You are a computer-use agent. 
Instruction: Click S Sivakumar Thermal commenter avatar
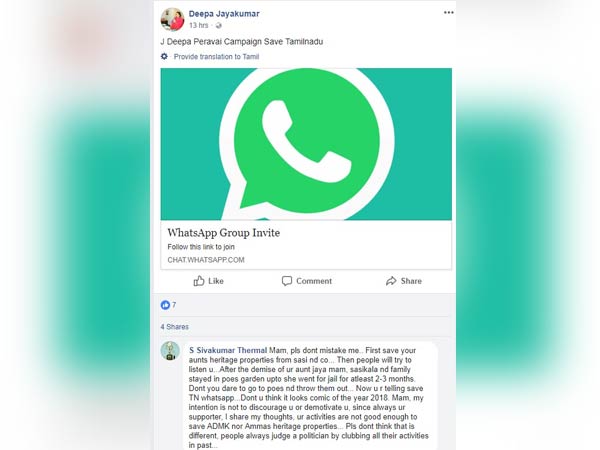tap(170, 351)
